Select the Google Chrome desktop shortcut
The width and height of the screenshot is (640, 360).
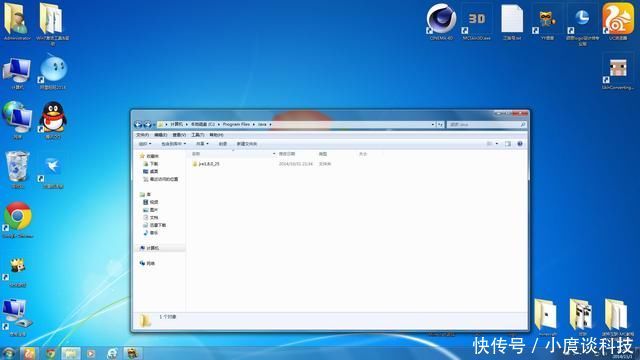[18, 220]
